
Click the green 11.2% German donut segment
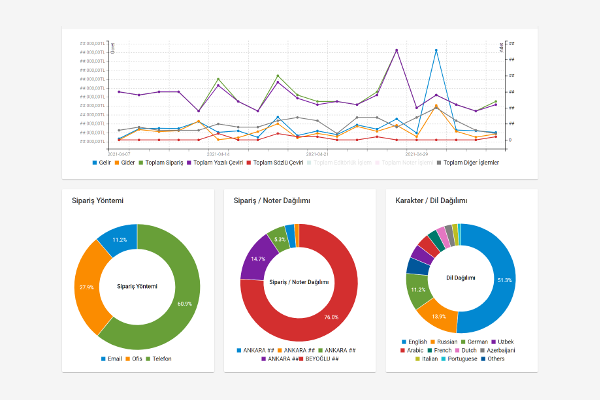[418, 290]
